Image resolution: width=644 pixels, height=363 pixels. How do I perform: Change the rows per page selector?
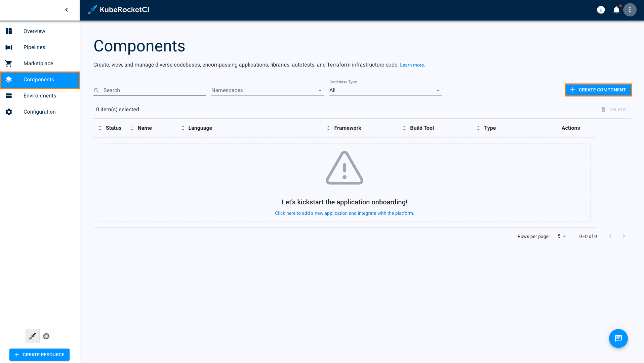coord(562,236)
